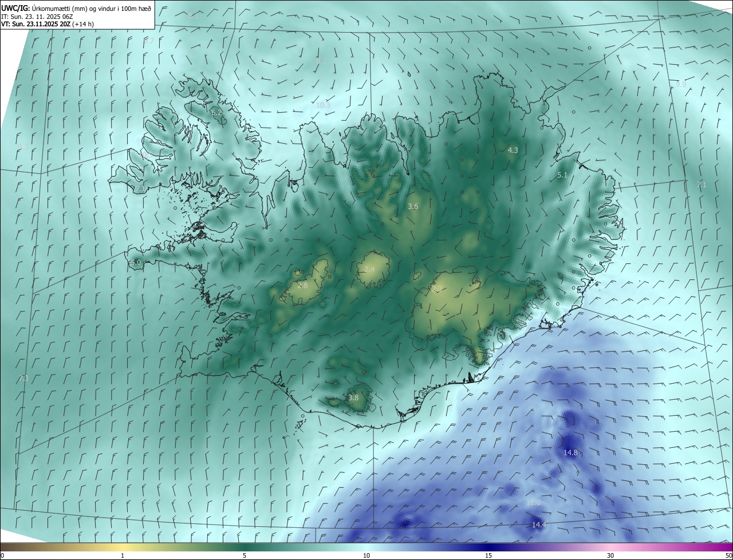Image resolution: width=733 pixels, height=560 pixels.
Task: Click the 5.0 value label
Action: click(136, 262)
